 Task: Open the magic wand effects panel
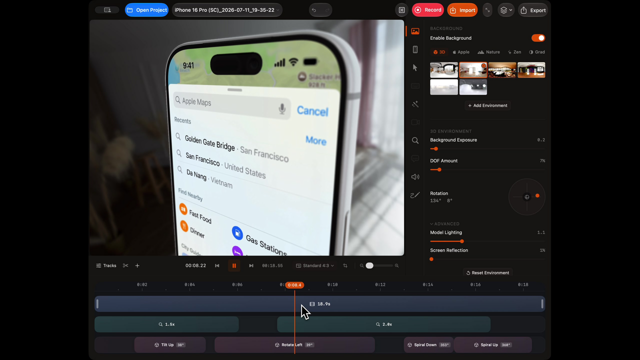coord(415,104)
